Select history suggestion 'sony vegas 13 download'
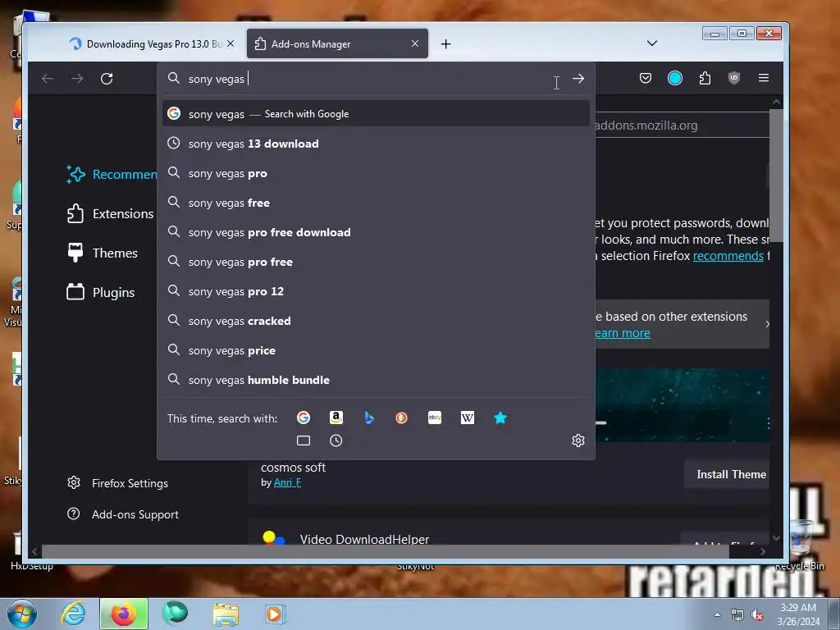Viewport: 840px width, 630px height. pos(376,144)
